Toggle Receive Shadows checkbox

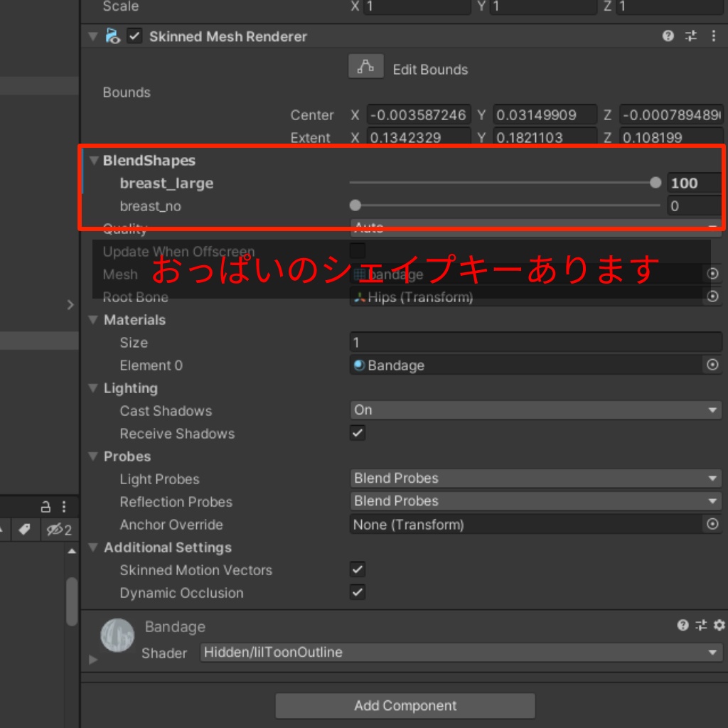click(358, 433)
